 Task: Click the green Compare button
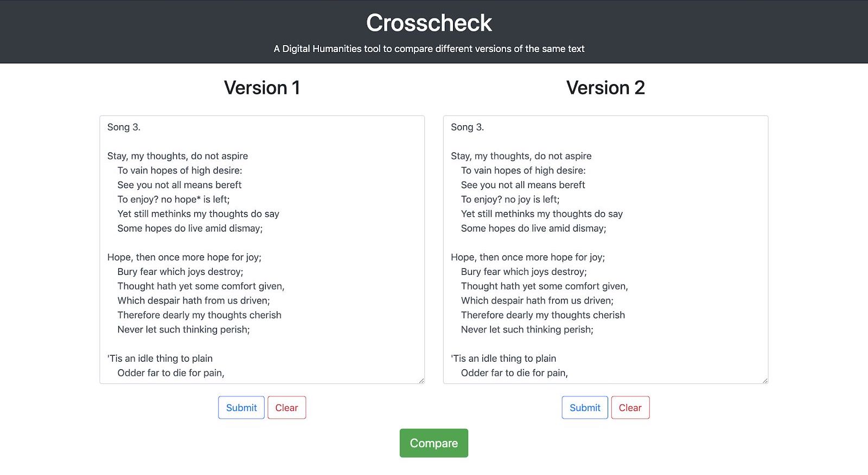(433, 443)
